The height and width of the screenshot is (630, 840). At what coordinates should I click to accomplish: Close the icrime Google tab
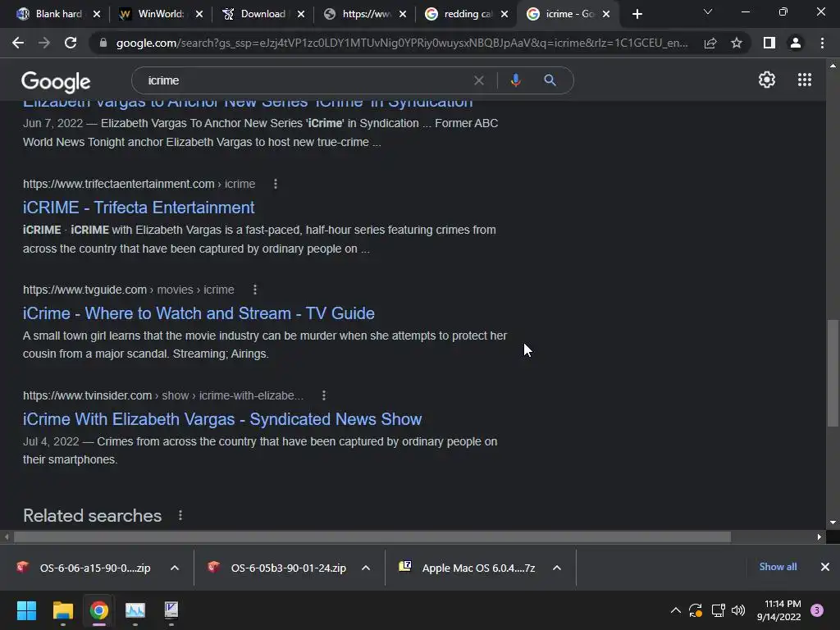[606, 14]
